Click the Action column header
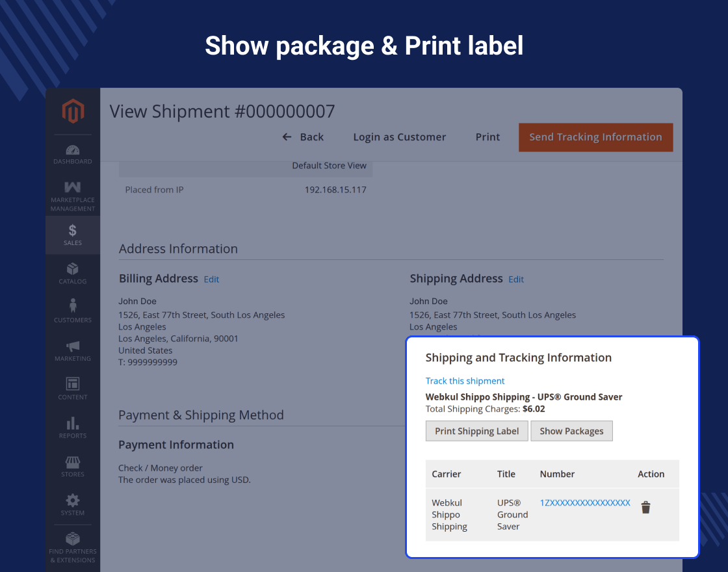728x572 pixels. [651, 474]
